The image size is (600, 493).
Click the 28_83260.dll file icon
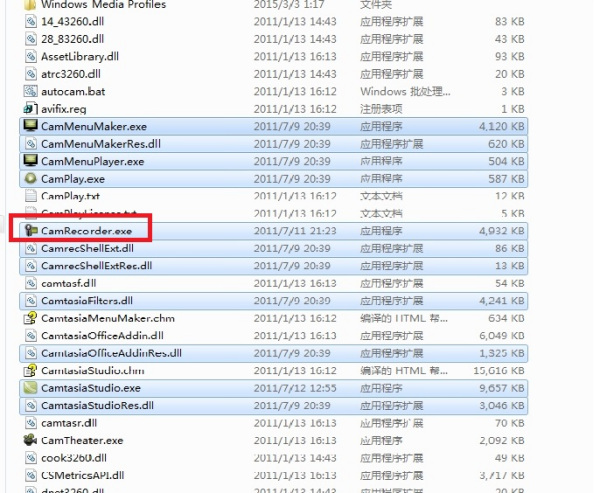[x=31, y=39]
